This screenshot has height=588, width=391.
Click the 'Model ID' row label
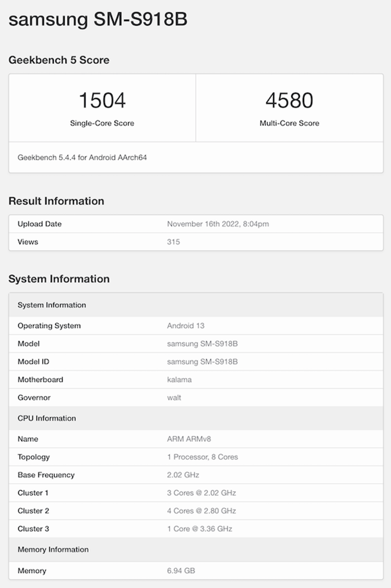click(x=33, y=362)
